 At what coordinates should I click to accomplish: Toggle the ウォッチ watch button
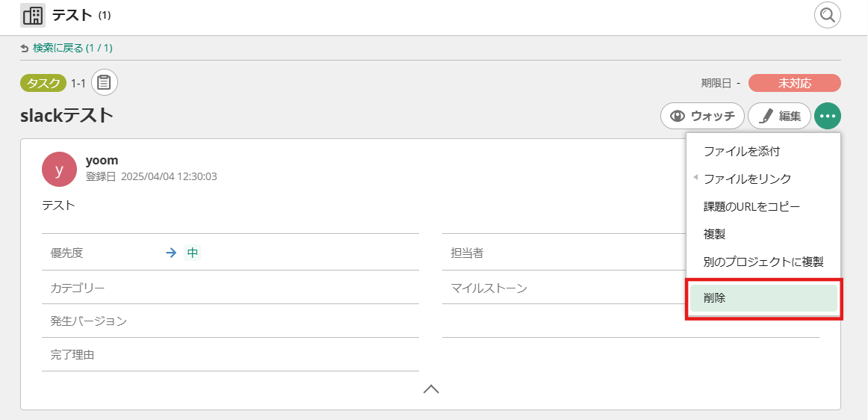coord(701,116)
